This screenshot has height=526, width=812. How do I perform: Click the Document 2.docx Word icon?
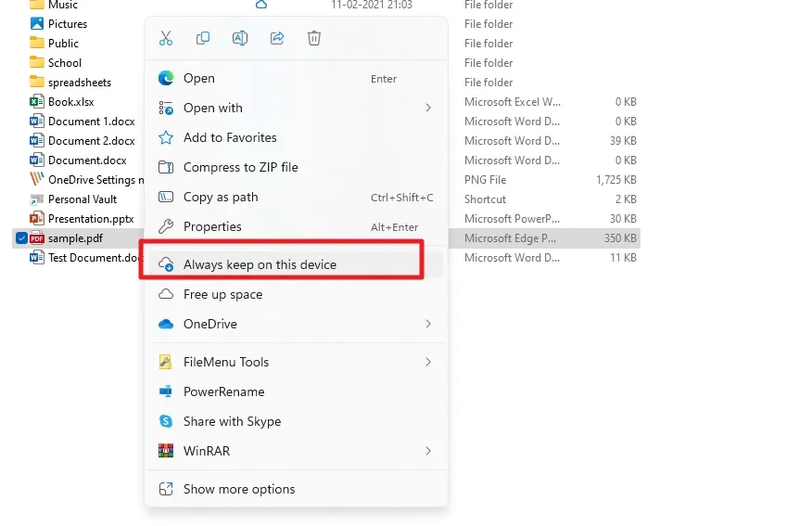pyautogui.click(x=37, y=140)
